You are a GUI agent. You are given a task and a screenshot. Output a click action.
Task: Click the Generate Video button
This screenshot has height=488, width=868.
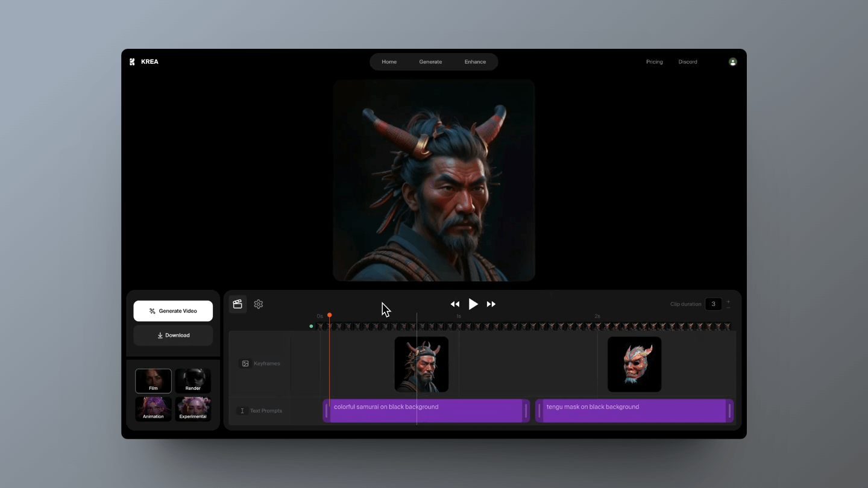(173, 311)
